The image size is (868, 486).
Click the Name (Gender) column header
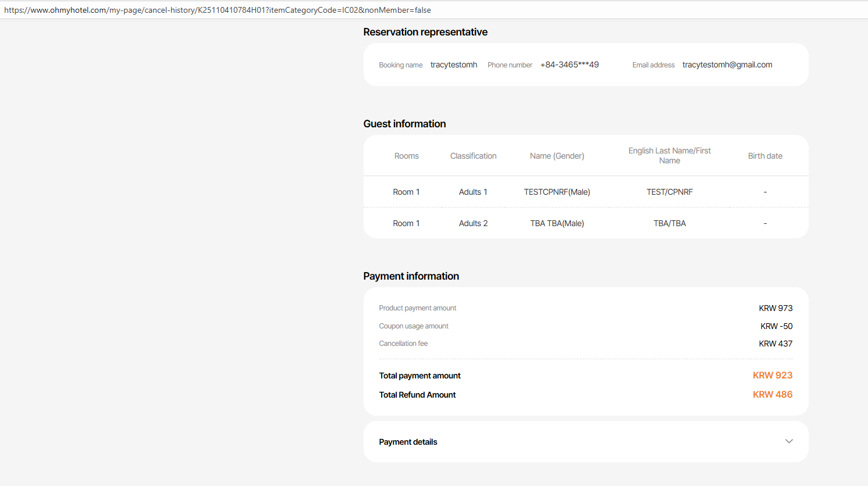point(557,156)
